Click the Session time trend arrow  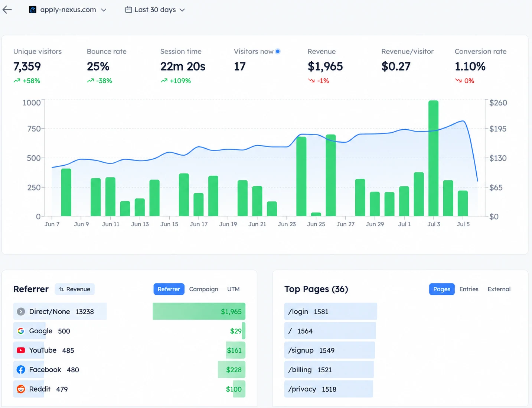coord(164,81)
